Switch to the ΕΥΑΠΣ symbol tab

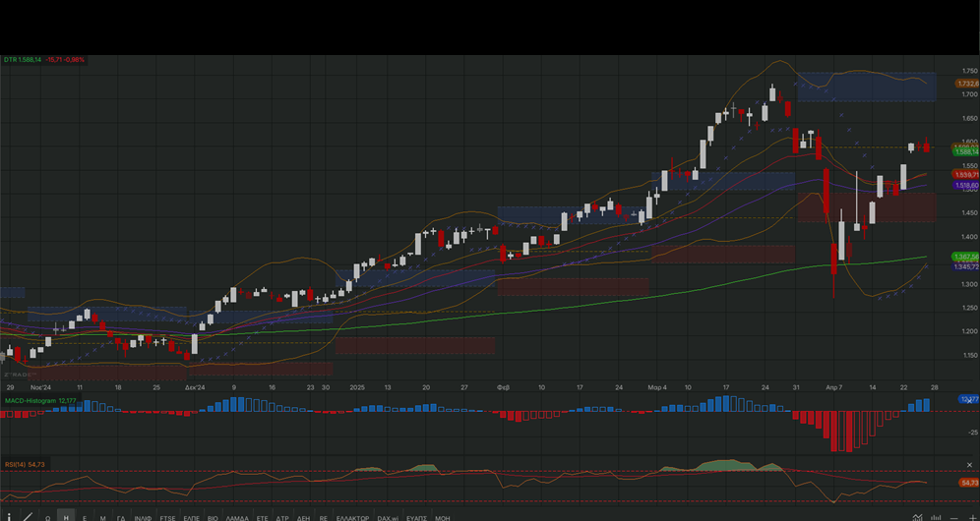pyautogui.click(x=416, y=518)
